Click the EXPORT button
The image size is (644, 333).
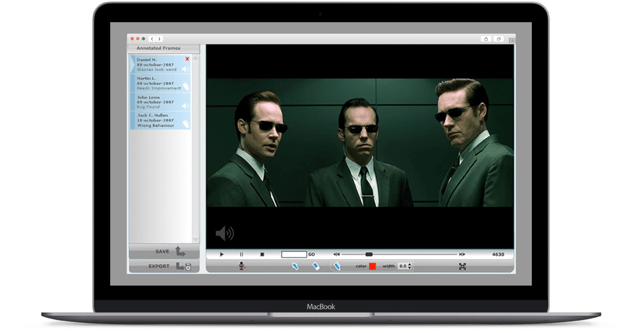[164, 266]
